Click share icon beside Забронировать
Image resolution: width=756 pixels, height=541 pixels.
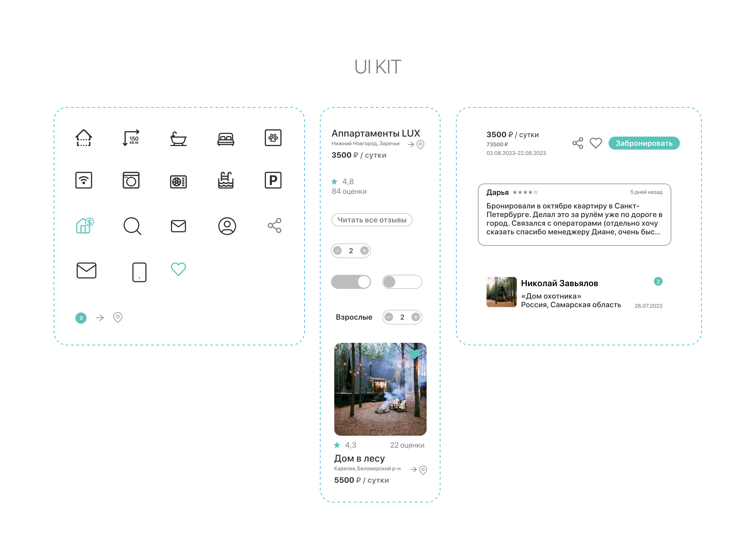click(578, 143)
